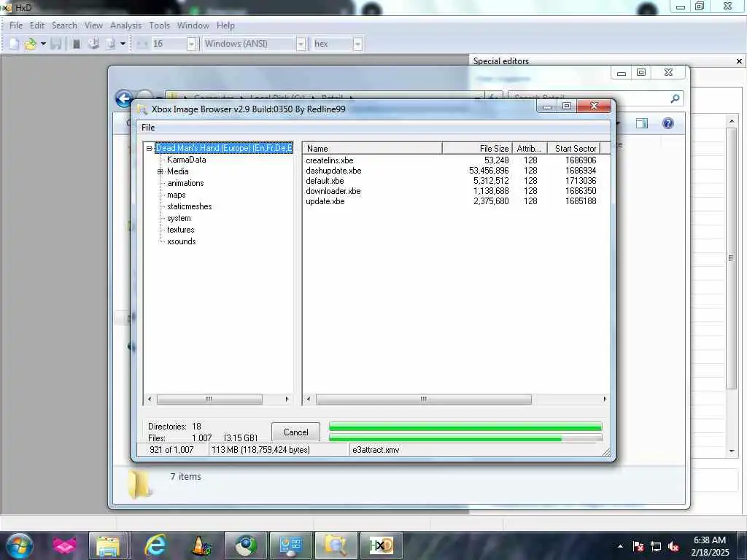
Task: Click Explorer window scrollbar down arrow
Action: tap(732, 451)
